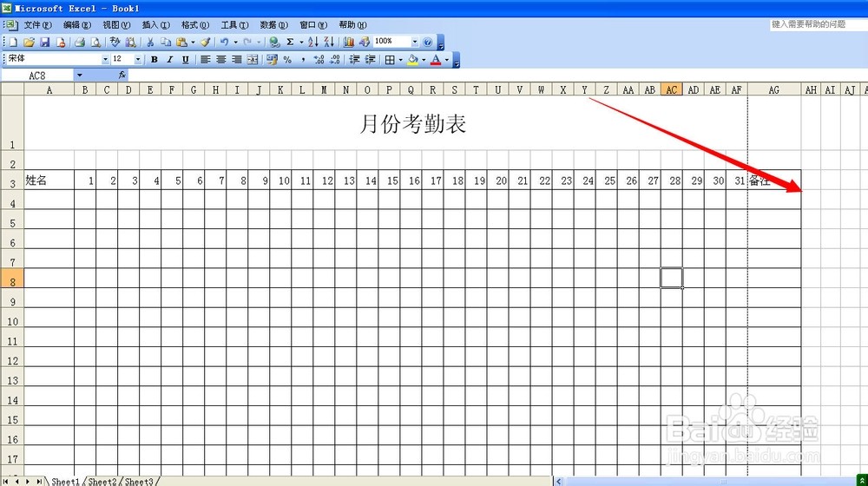868x486 pixels.
Task: Open the 文件 (File) menu
Action: point(37,25)
